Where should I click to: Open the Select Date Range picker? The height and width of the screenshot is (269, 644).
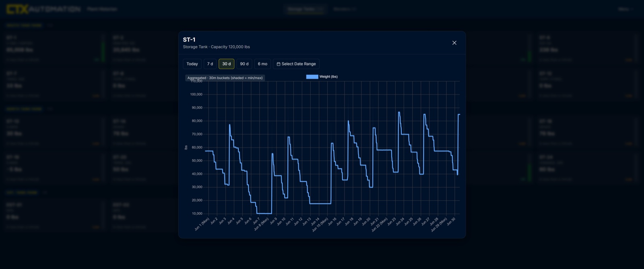coord(296,64)
